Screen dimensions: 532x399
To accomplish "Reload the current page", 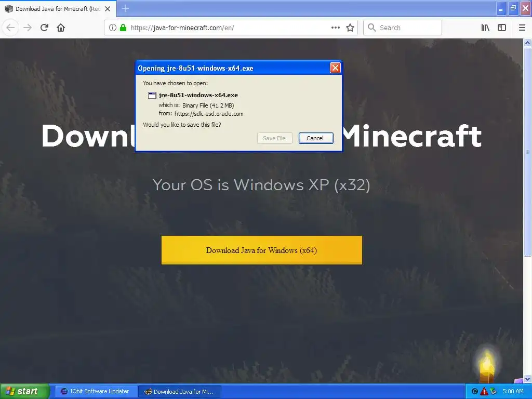I will [44, 28].
